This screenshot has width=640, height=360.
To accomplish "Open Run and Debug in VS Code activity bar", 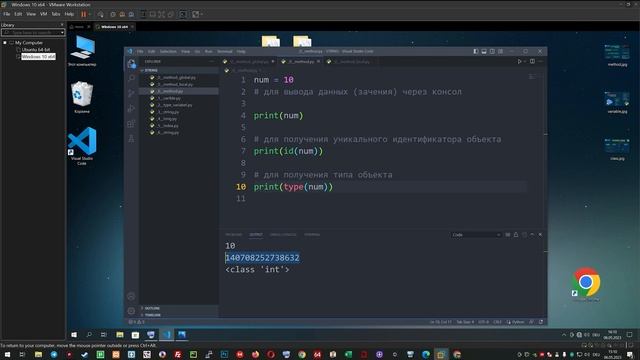I will click(x=131, y=108).
